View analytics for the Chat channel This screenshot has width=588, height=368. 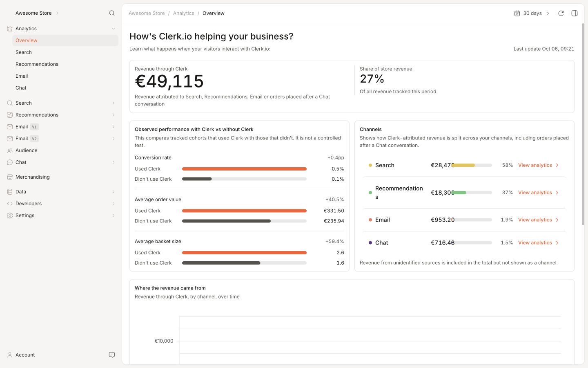(x=538, y=243)
